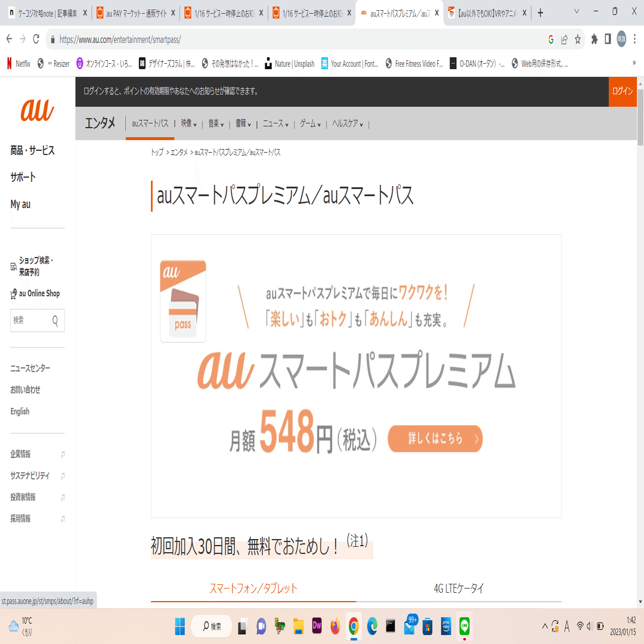Open the Chrome extensions puzzle icon
The image size is (644, 644).
click(x=595, y=39)
